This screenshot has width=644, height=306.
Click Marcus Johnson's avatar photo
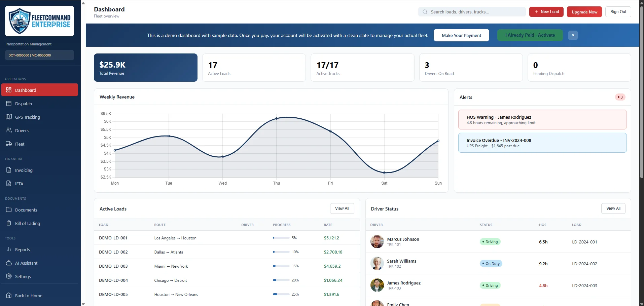pos(377,241)
